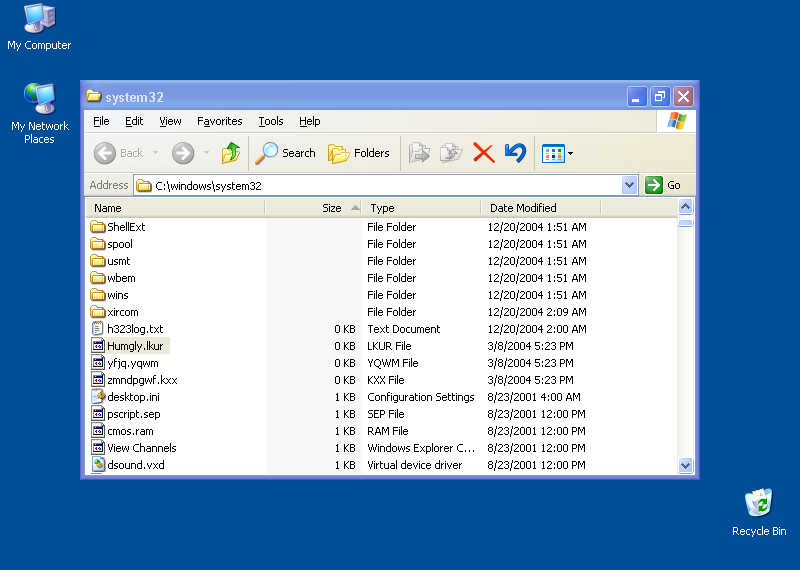Select the pscript.sep file icon

coord(97,414)
